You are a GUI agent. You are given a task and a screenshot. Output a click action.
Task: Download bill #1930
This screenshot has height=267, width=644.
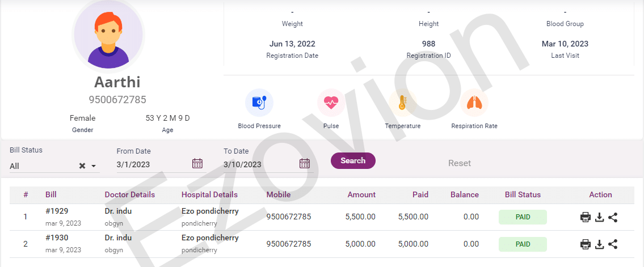(599, 244)
